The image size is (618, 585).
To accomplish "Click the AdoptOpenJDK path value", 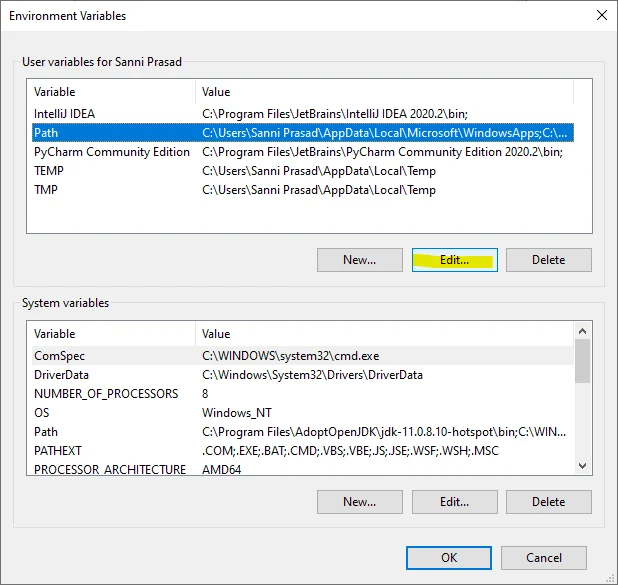I will point(384,432).
